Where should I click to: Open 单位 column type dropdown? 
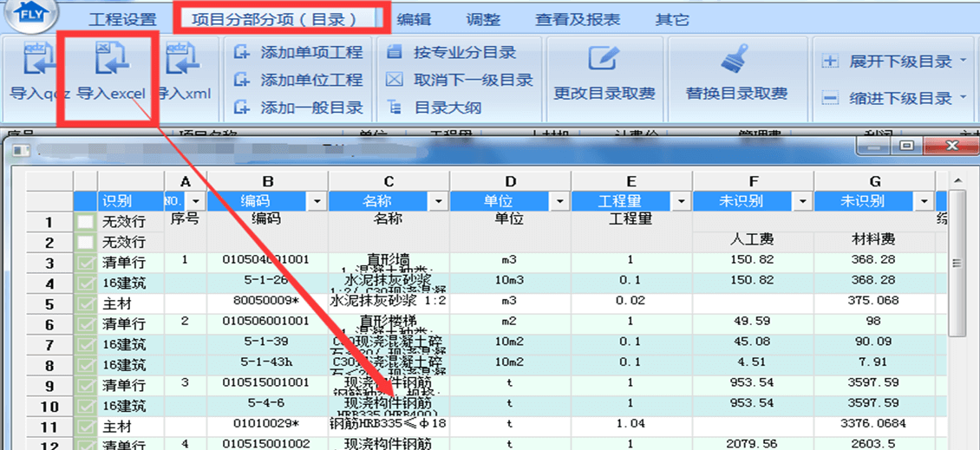pyautogui.click(x=560, y=201)
